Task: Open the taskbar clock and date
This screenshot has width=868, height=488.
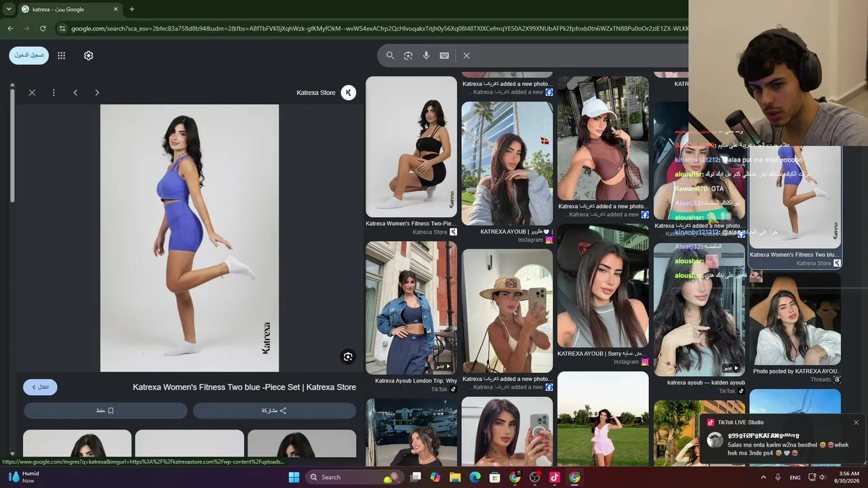Action: 849,477
